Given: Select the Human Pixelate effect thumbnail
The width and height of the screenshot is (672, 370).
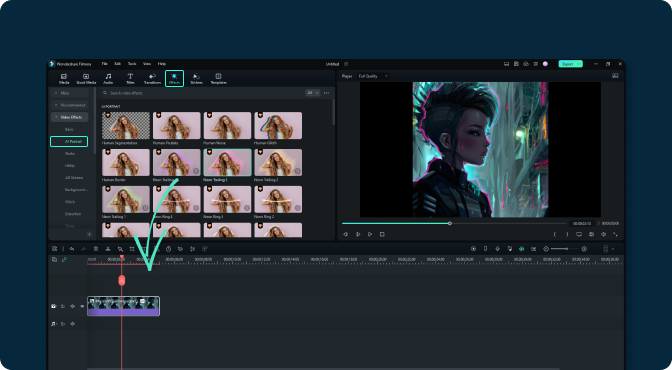Looking at the screenshot, I should (177, 126).
